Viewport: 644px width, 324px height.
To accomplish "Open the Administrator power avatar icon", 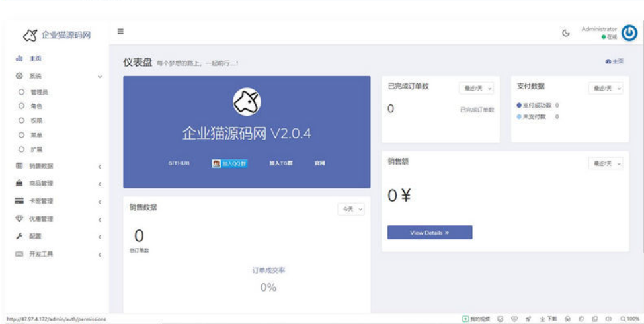I will tap(629, 33).
